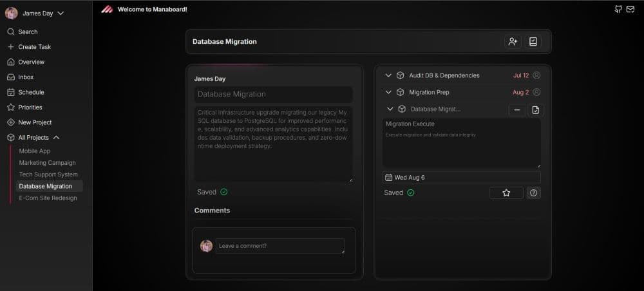Click the help question mark icon

(x=533, y=193)
